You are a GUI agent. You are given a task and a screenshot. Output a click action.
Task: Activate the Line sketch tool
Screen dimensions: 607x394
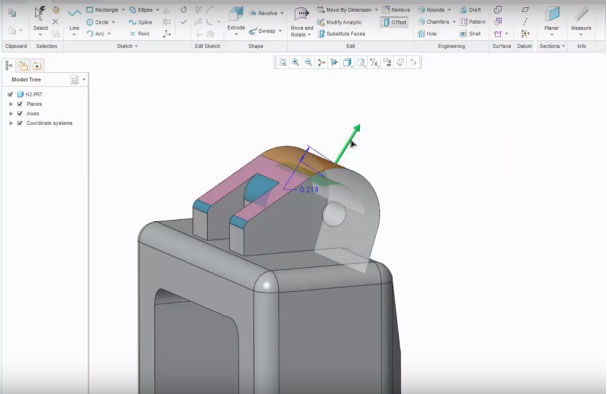coord(74,21)
